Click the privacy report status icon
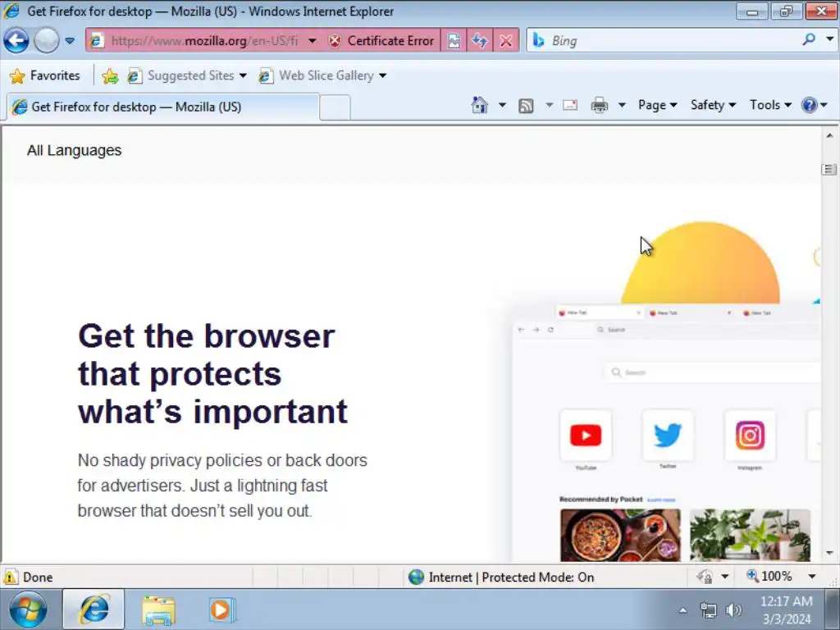Viewport: 840px width, 630px height. tap(705, 577)
